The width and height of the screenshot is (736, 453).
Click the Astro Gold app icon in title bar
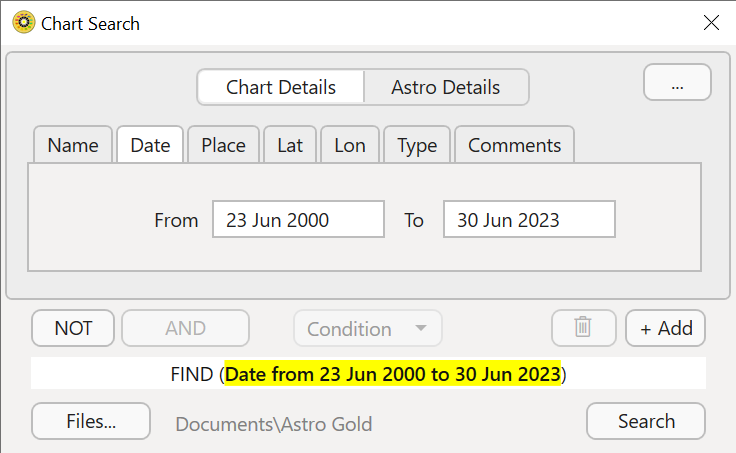tap(23, 23)
